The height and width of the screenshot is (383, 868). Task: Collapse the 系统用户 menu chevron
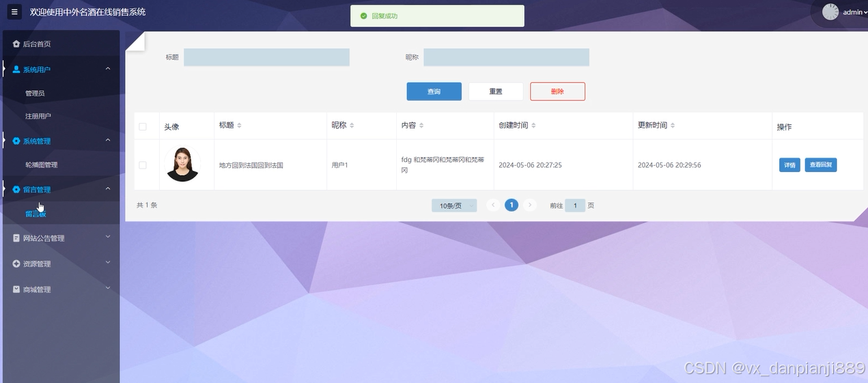(x=108, y=68)
